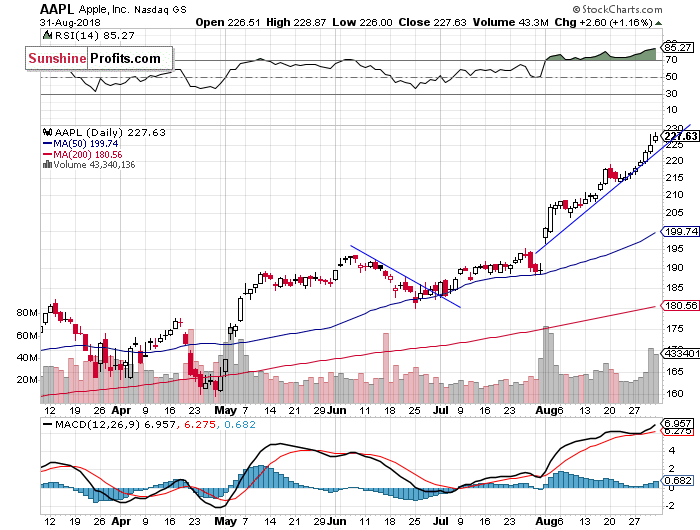
Task: Click the tall volume spike bar at August start
Action: [546, 365]
